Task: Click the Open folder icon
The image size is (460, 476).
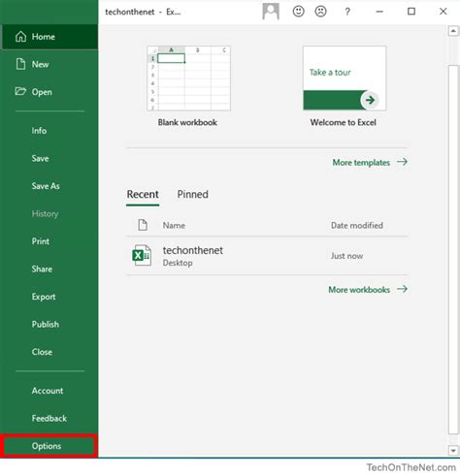Action: coord(20,91)
